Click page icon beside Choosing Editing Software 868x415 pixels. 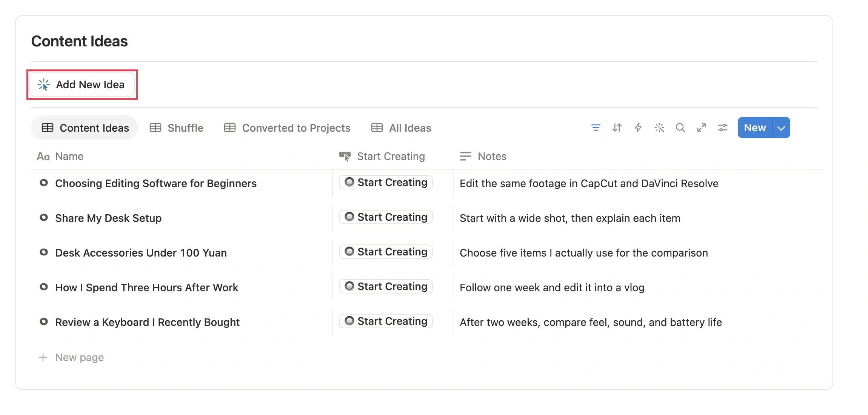tap(44, 183)
